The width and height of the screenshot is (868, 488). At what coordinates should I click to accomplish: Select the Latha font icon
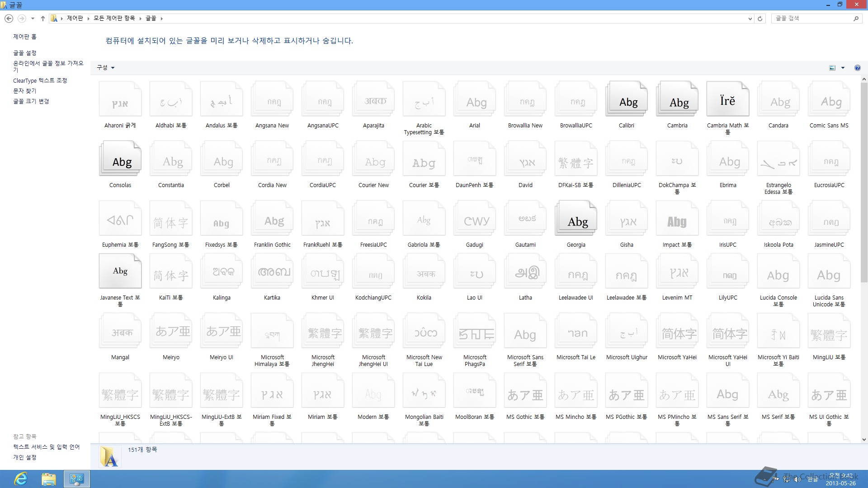click(x=525, y=271)
